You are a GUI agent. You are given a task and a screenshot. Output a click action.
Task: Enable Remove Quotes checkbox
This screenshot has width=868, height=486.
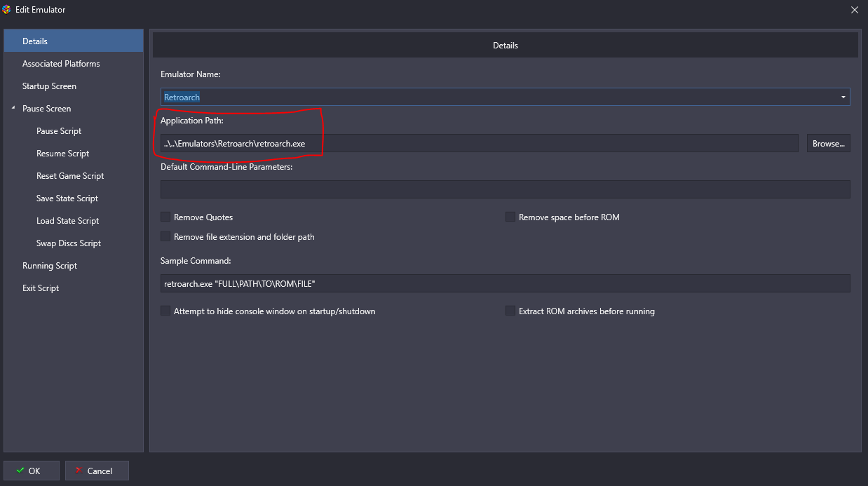(165, 217)
